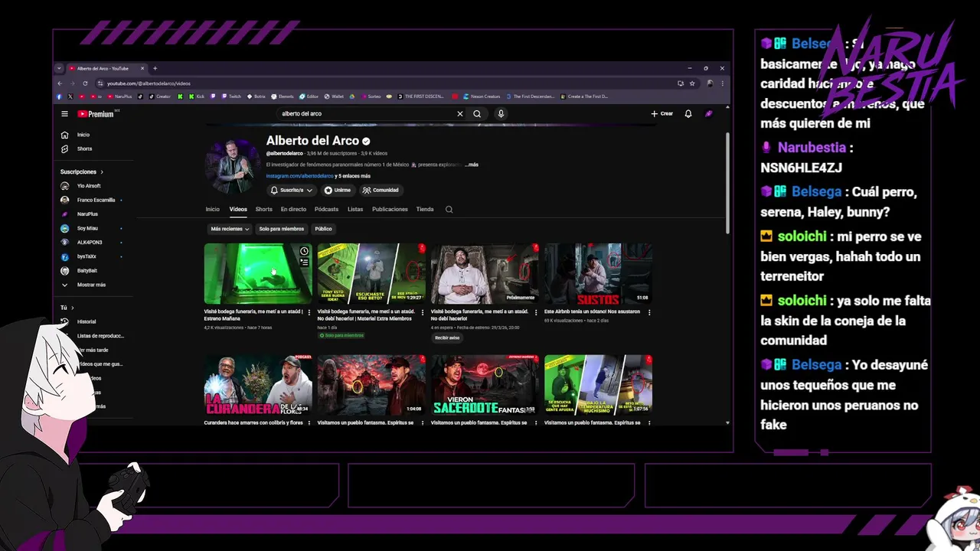
Task: Go to YouTube Premium home logo
Action: coord(96,114)
